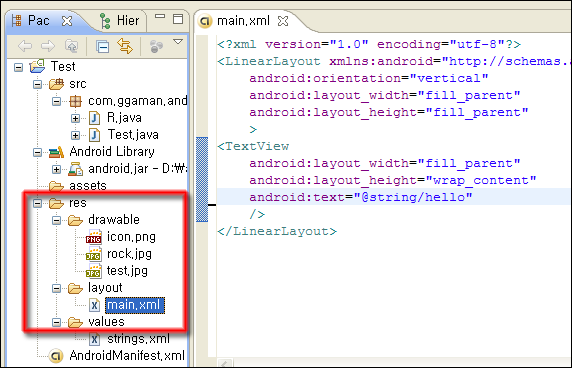Collapse the layout folder node

click(57, 288)
